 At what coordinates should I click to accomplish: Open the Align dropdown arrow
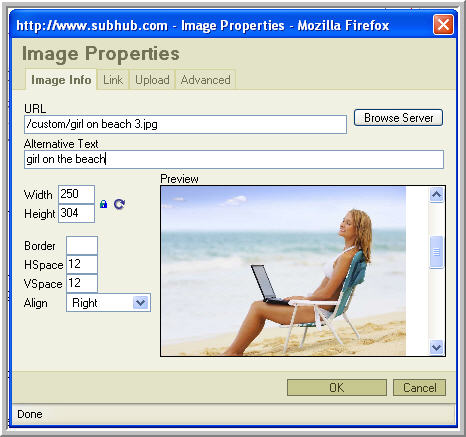141,303
